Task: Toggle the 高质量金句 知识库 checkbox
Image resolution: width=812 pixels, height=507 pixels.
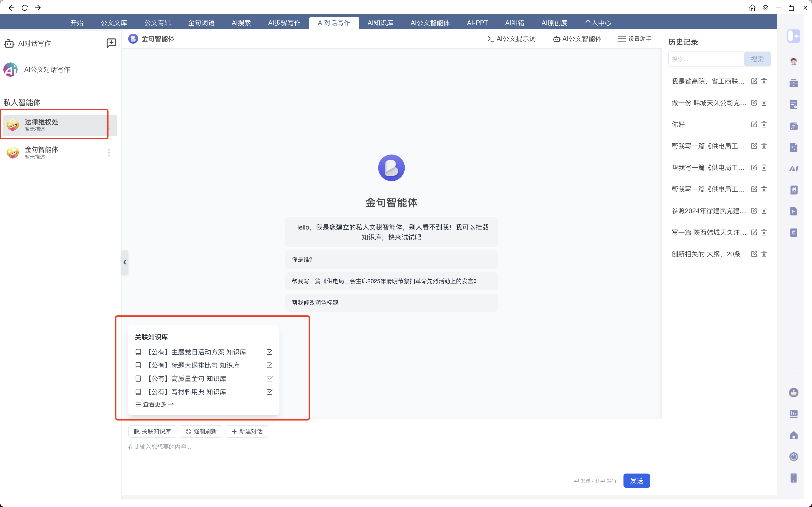Action: [269, 379]
